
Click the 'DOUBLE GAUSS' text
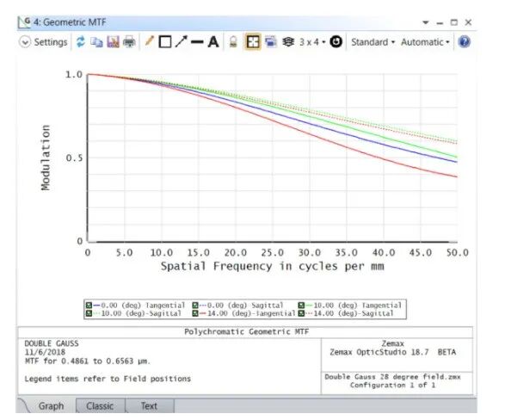(52, 343)
